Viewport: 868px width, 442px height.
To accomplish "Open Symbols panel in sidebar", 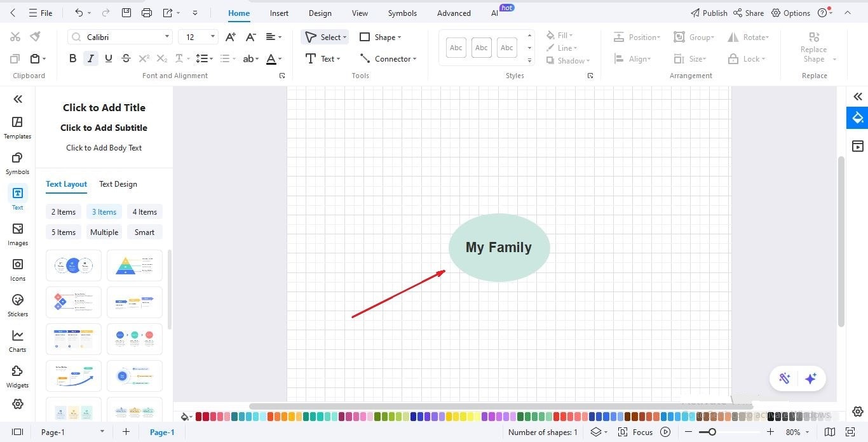I will coord(18,163).
